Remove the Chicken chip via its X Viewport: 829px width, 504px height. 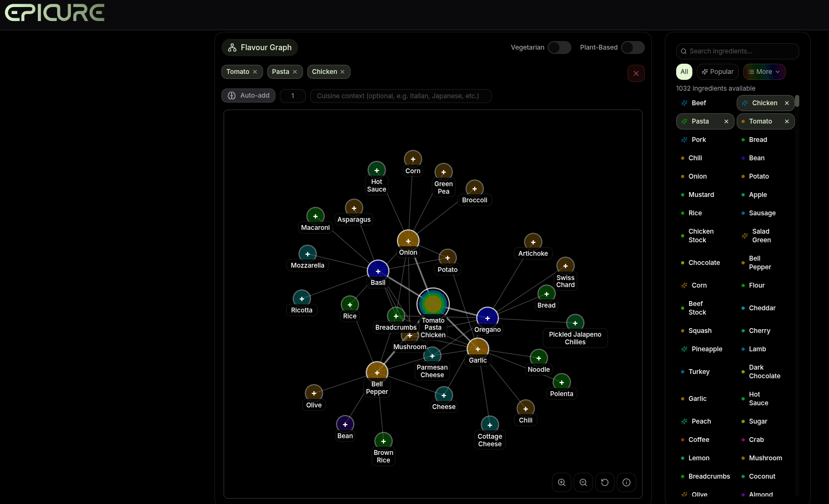[x=342, y=72]
